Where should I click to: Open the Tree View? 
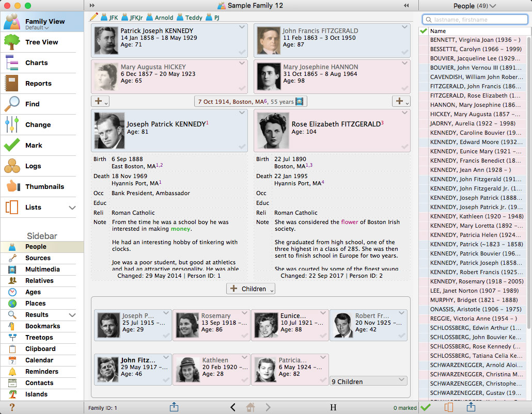tap(41, 42)
